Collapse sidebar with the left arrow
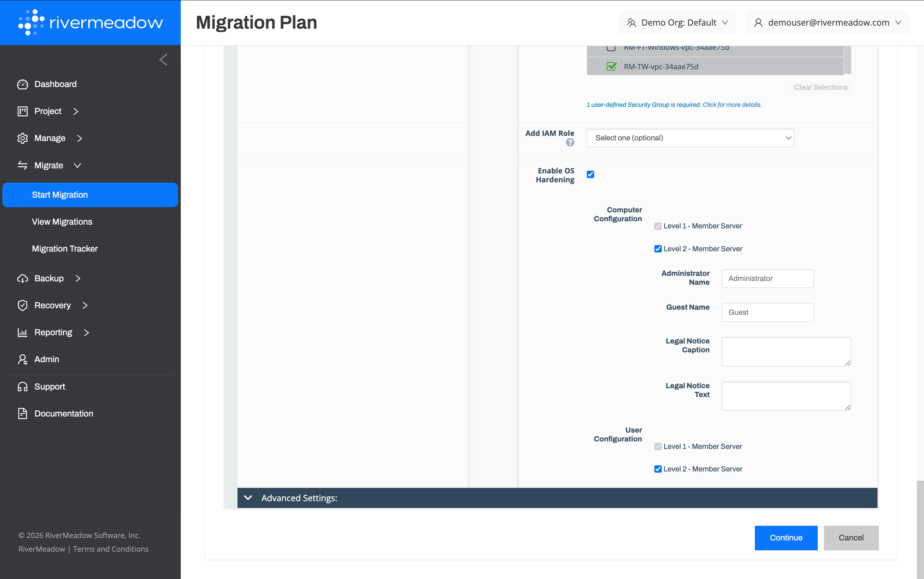This screenshot has height=579, width=924. coord(163,60)
